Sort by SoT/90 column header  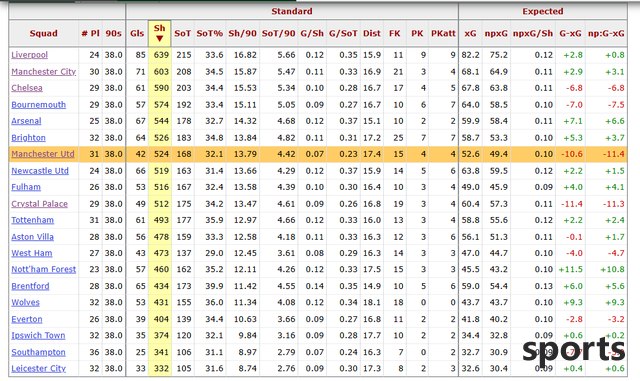tap(278, 34)
